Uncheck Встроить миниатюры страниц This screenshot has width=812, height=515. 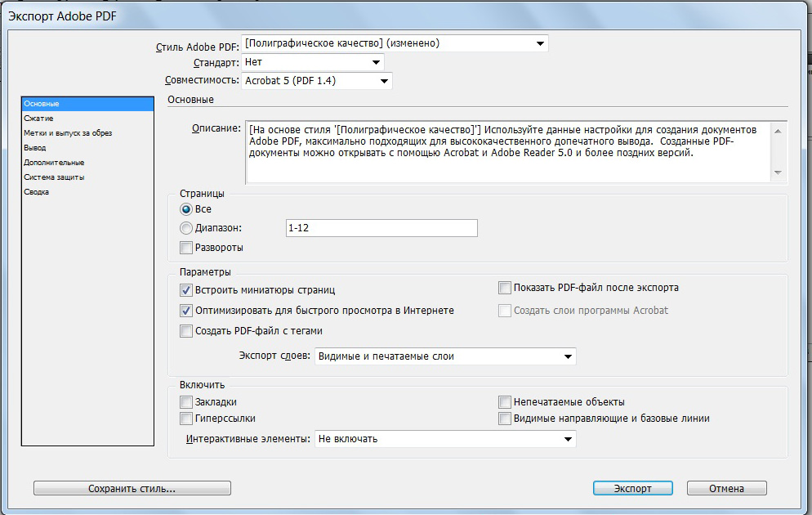coord(186,290)
